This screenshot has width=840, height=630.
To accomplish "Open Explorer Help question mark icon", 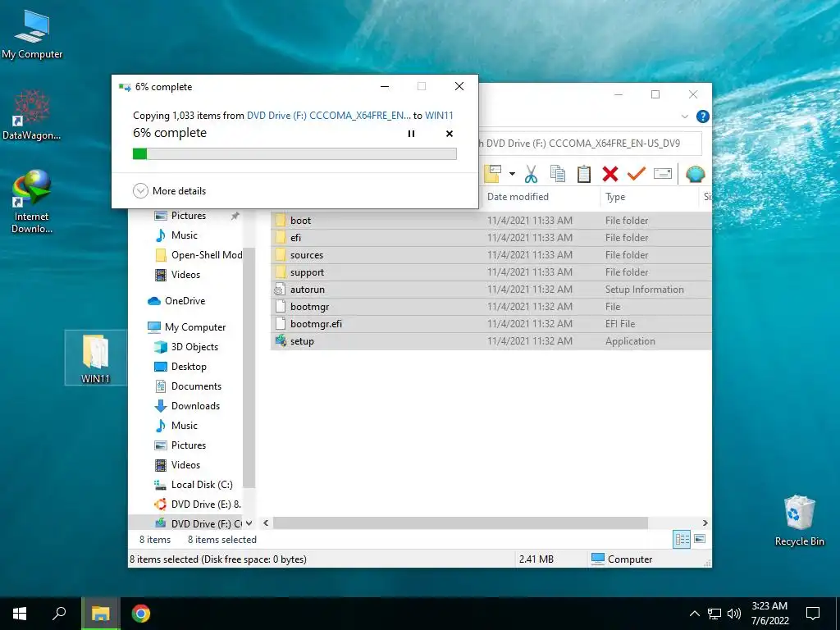I will tap(702, 116).
